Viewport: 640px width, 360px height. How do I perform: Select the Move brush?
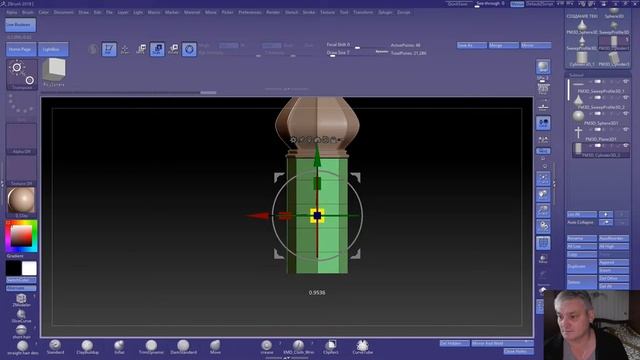pos(215,347)
